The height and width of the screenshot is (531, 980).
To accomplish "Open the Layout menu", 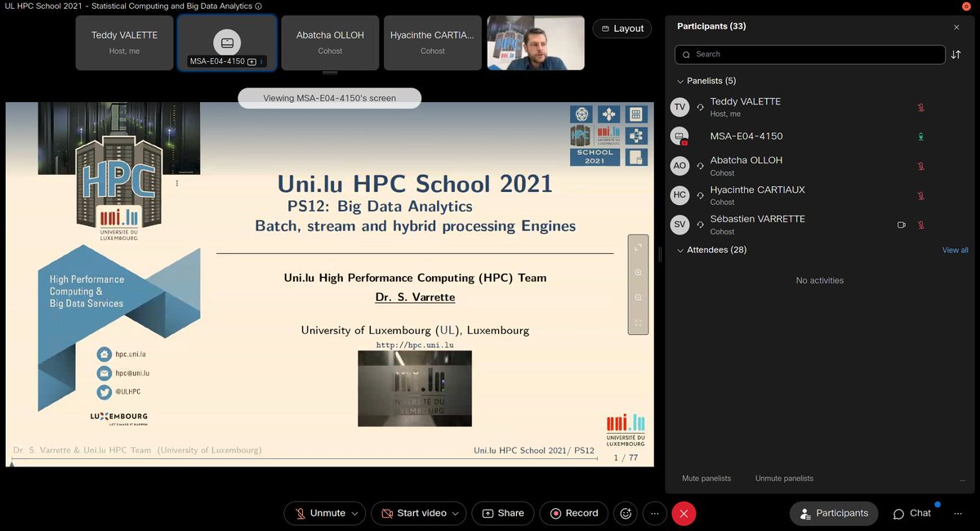I will (622, 29).
